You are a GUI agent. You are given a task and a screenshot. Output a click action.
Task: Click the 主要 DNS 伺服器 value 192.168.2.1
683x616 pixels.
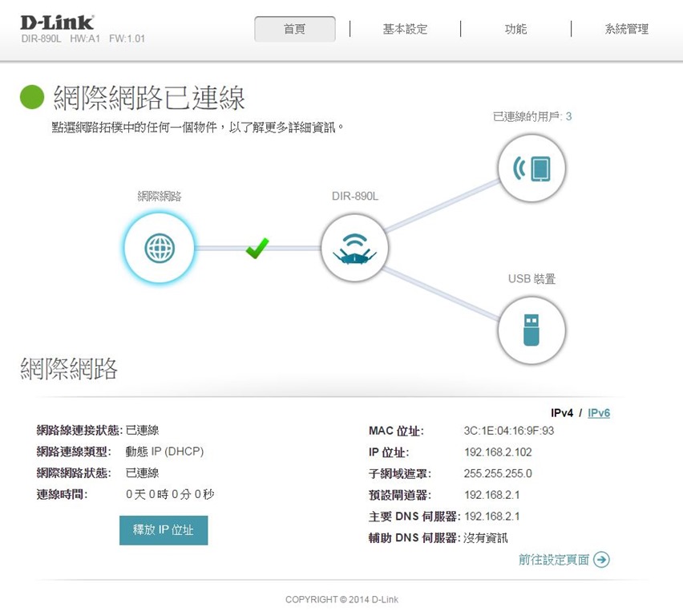tap(491, 517)
